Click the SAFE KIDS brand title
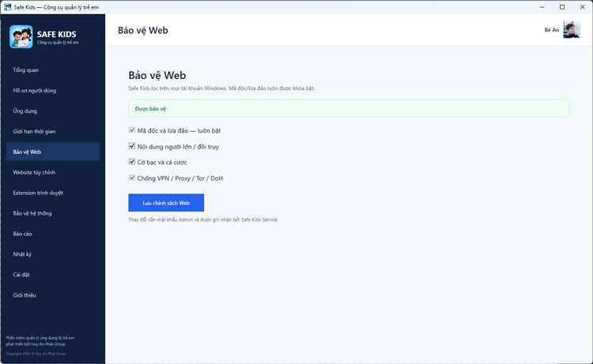Image resolution: width=593 pixels, height=364 pixels. click(56, 34)
